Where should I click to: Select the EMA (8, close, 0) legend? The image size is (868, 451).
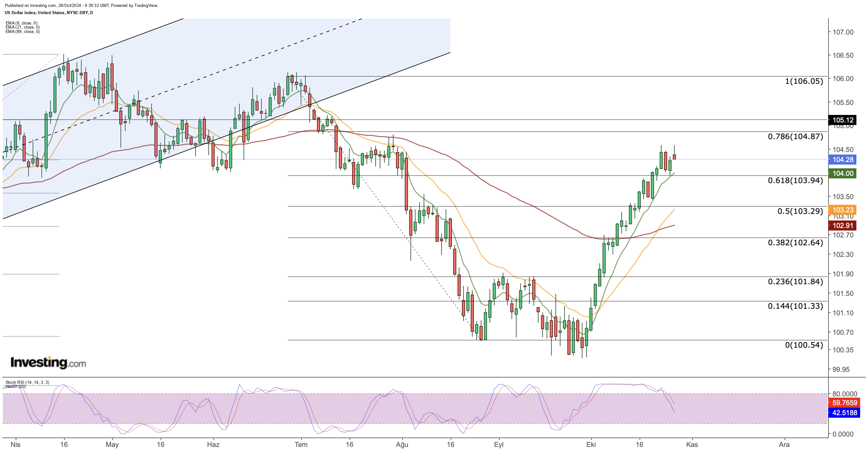point(22,23)
